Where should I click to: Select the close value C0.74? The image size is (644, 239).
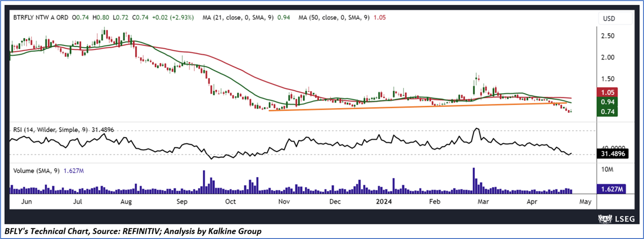140,18
